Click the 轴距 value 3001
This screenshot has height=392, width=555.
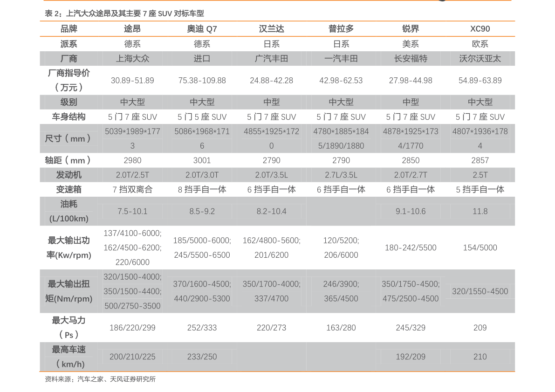[x=202, y=160]
